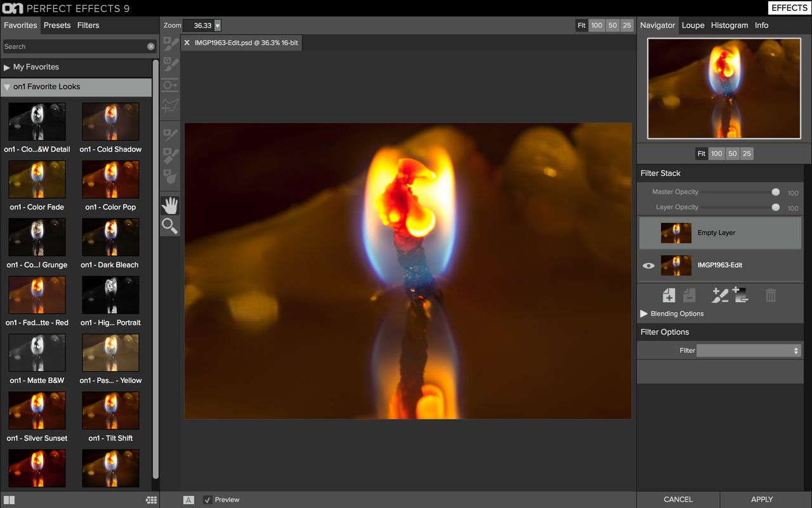The height and width of the screenshot is (508, 812).
Task: Open the Filter dropdown in Filter Options
Action: [x=749, y=351]
